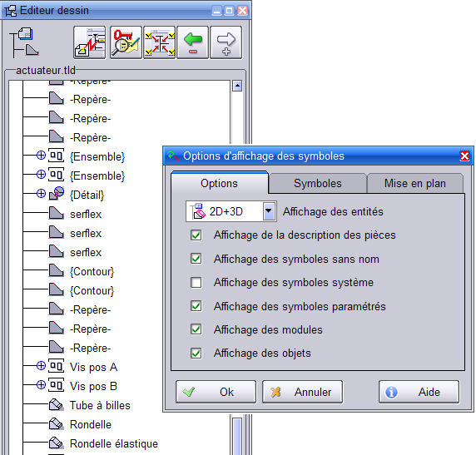Click the tree scrollbar up arrow
The image size is (476, 455).
pyautogui.click(x=237, y=87)
